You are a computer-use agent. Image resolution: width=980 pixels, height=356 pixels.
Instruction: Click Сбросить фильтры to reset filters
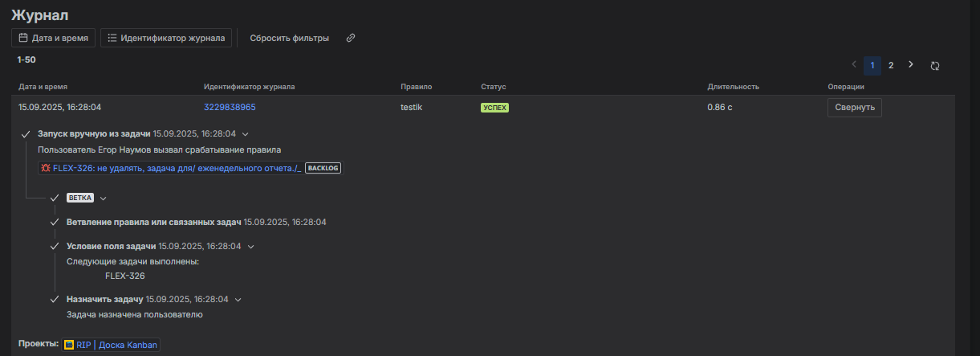click(289, 38)
